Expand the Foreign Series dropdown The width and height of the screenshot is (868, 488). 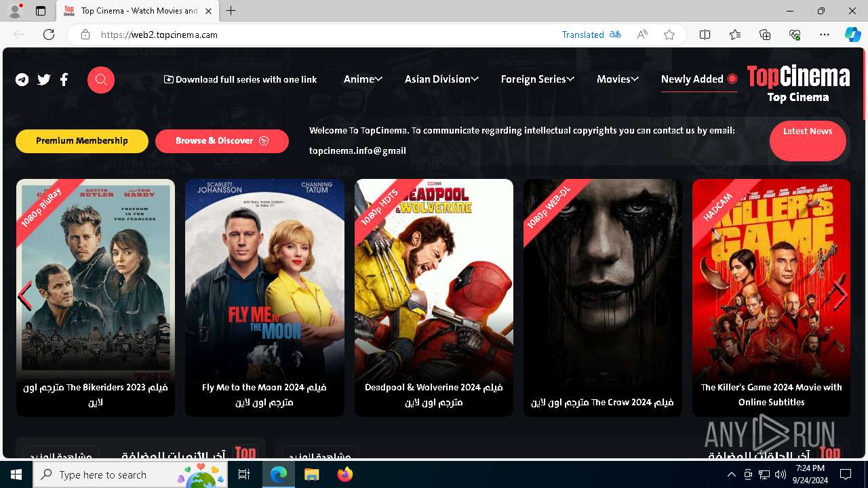538,79
